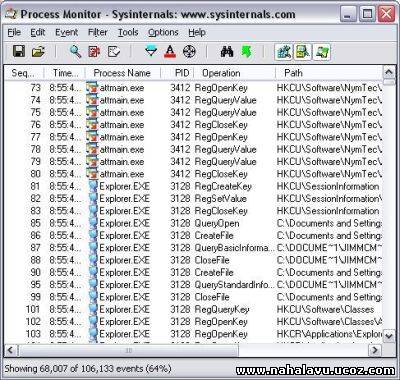Click Explorer.EXE icon in row 81
Screen dimensions: 400x380
(94, 186)
